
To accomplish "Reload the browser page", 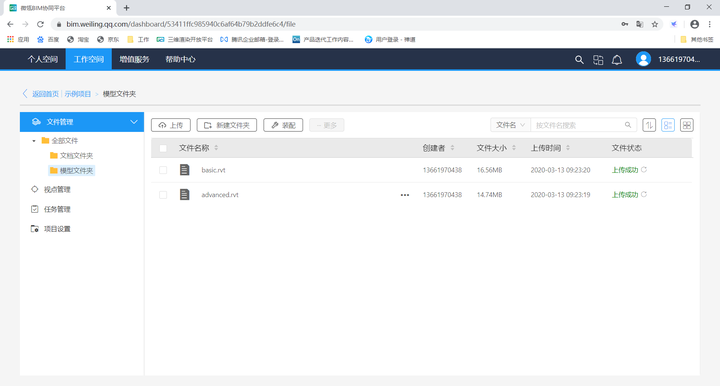I will point(40,24).
